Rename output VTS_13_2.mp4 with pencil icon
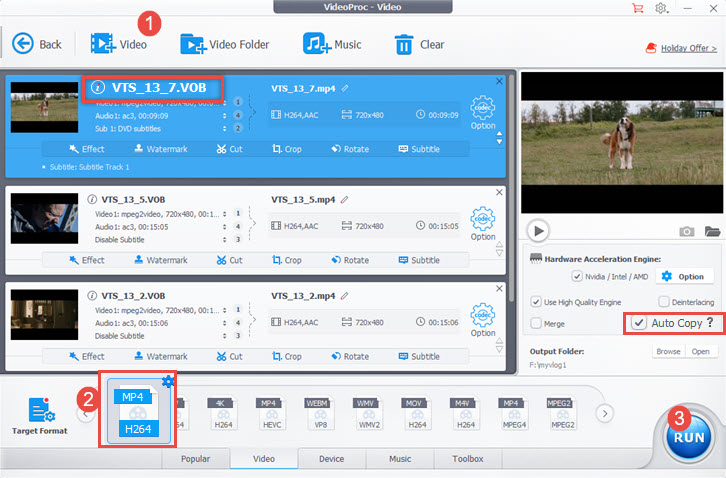Screen dimensions: 726x478 pos(344,296)
